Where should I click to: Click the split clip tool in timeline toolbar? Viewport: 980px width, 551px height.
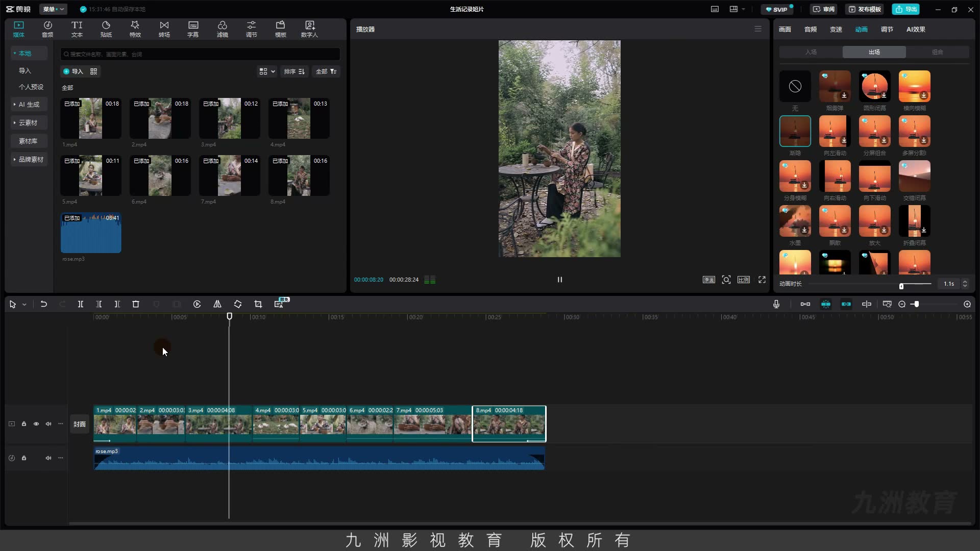80,304
